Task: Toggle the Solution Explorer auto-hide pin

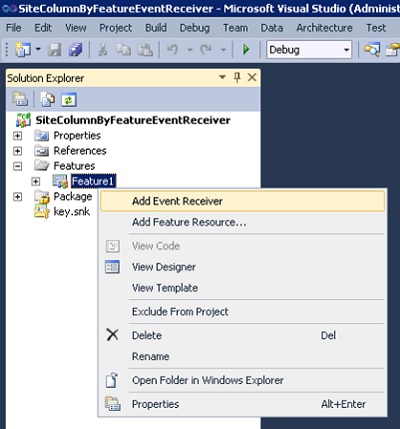Action: pos(237,78)
